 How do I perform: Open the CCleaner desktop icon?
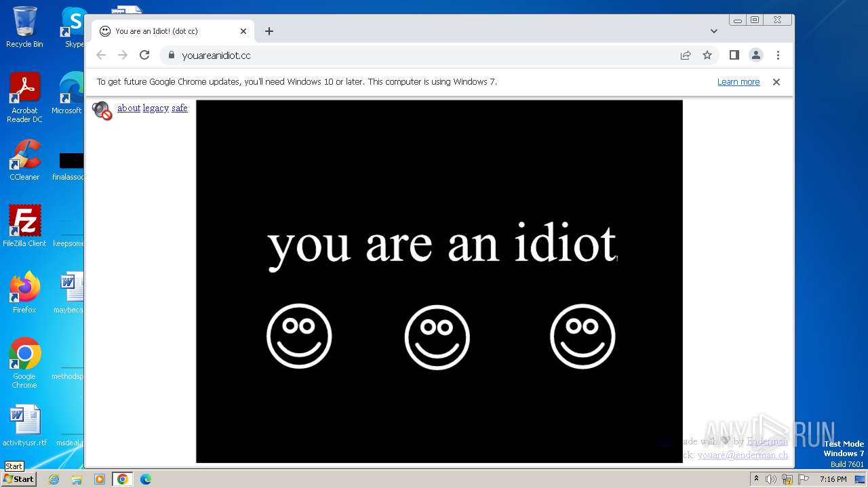24,160
